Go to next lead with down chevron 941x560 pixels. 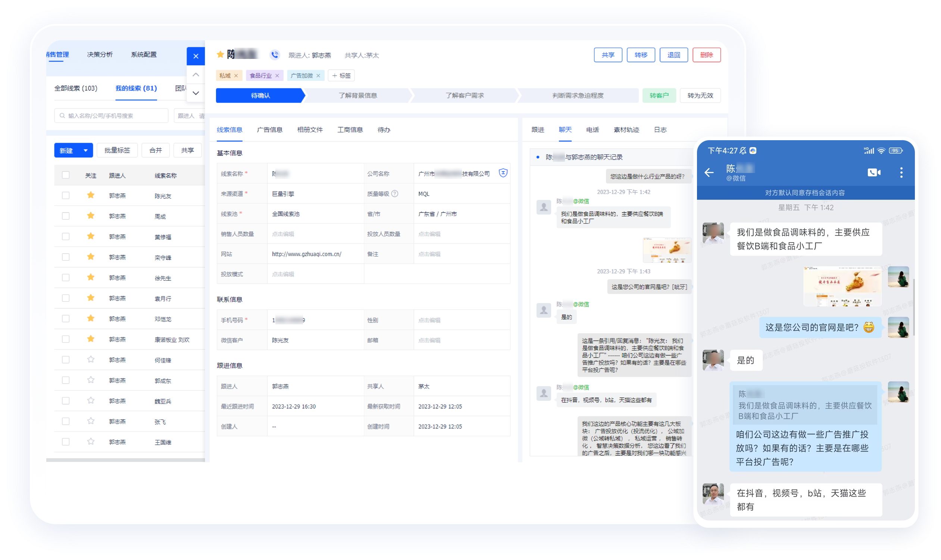196,93
